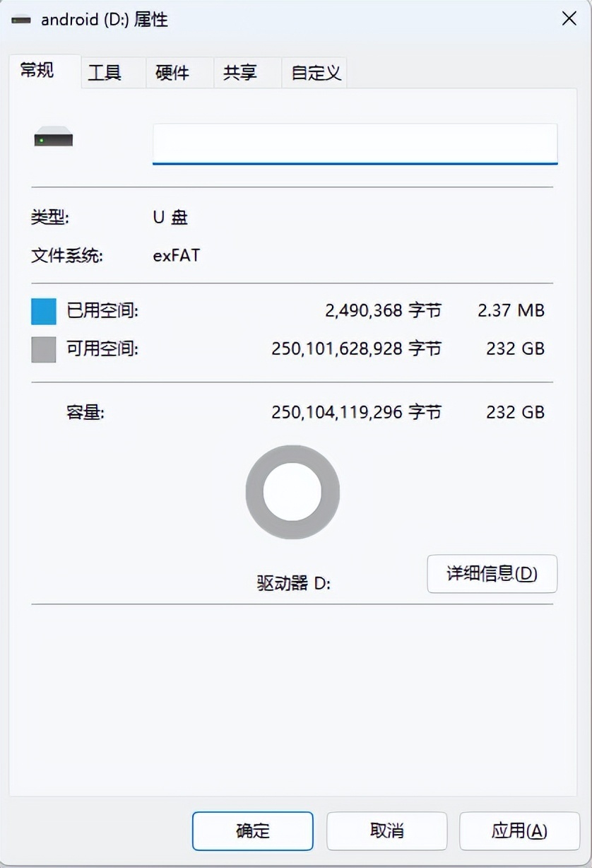Open the 工具 tab

point(105,73)
